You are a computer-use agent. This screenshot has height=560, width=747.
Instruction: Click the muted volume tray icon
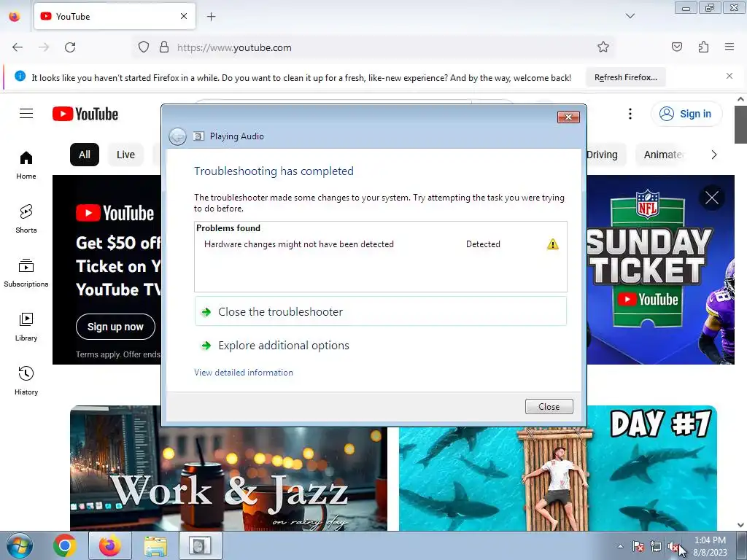tap(673, 547)
